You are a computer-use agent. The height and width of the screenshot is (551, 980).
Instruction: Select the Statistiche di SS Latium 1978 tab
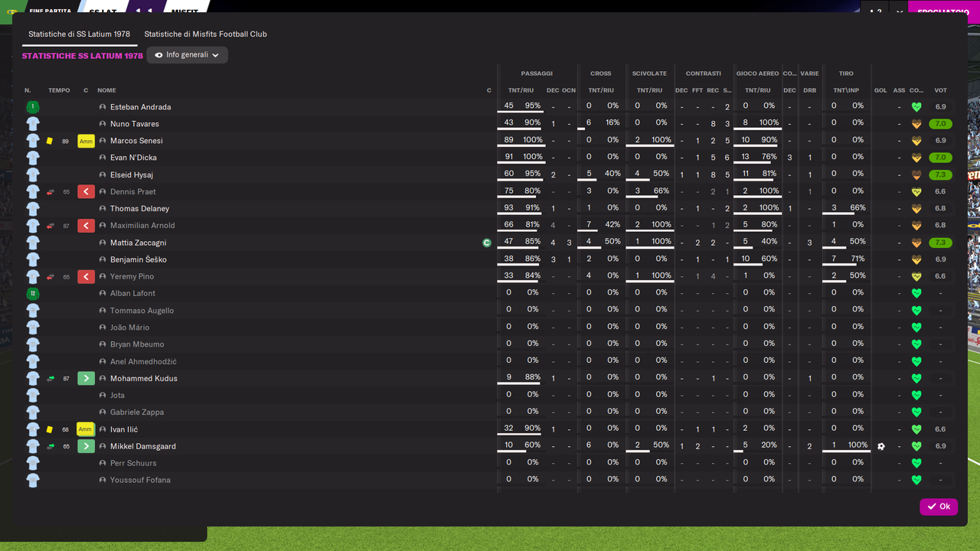tap(79, 34)
